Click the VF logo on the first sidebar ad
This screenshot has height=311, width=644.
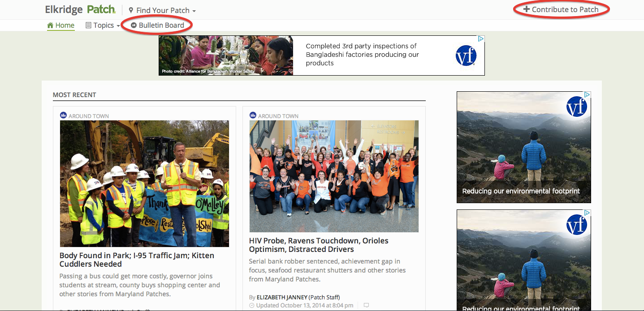tap(577, 107)
